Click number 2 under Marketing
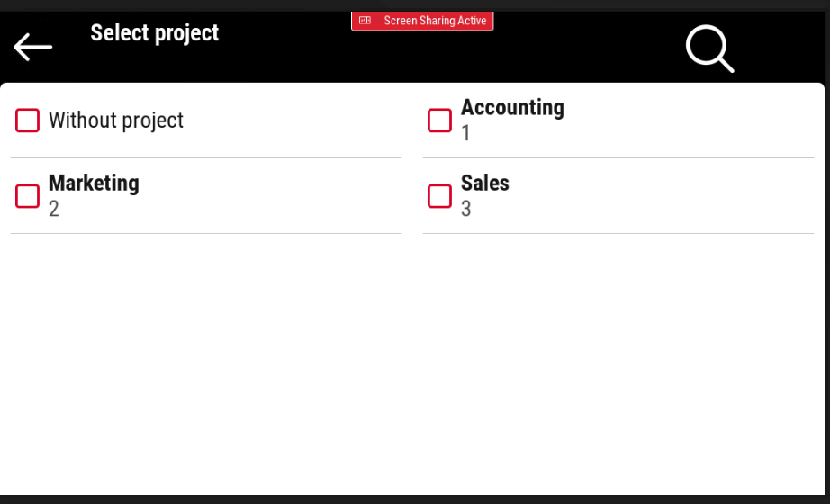830x504 pixels. click(54, 209)
